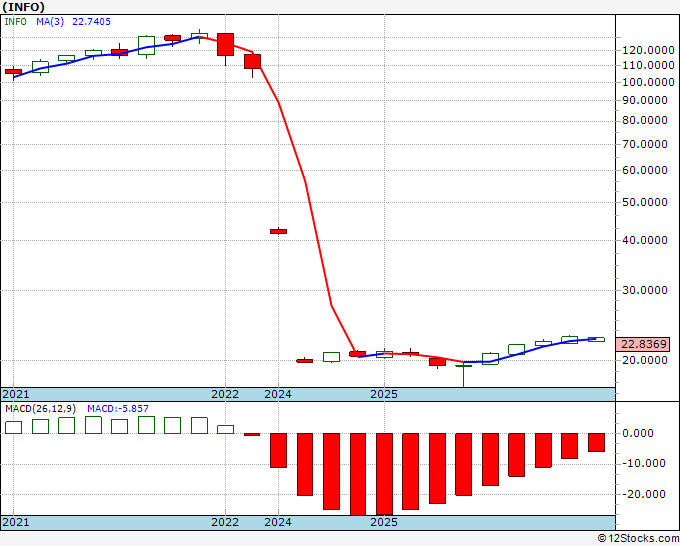Viewport: 680px width, 546px height.
Task: Click the 120.0000 price axis label
Action: point(648,50)
